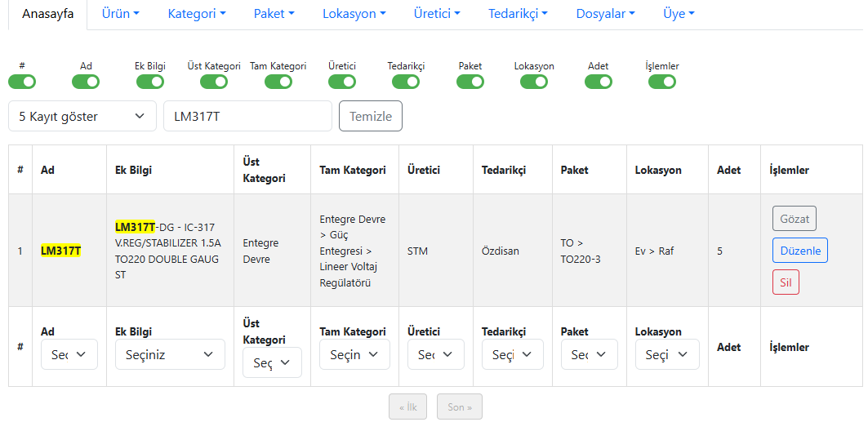Click the Temizle button

pyautogui.click(x=371, y=116)
